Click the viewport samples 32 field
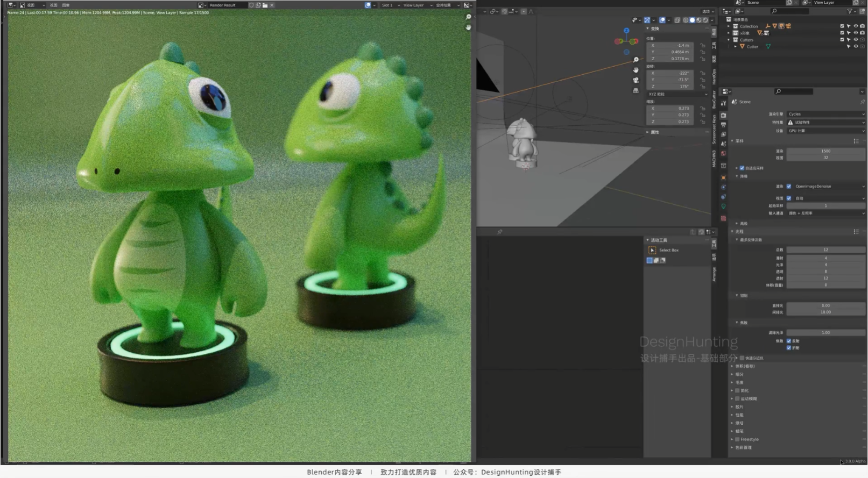The width and height of the screenshot is (868, 478). (826, 158)
